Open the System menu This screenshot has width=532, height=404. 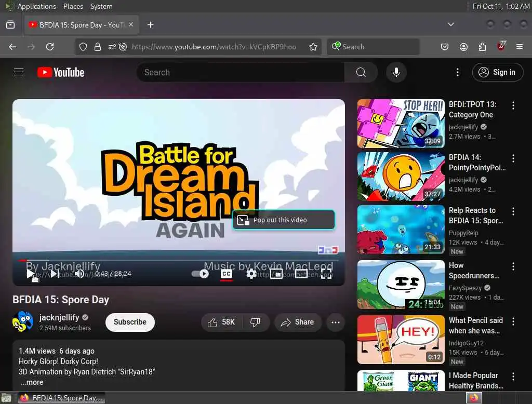(x=101, y=6)
